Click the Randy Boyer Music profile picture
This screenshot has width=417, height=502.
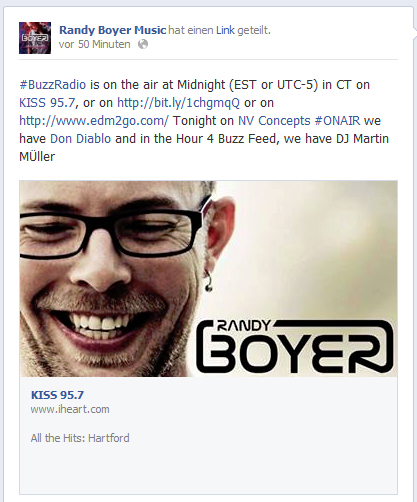(x=35, y=38)
